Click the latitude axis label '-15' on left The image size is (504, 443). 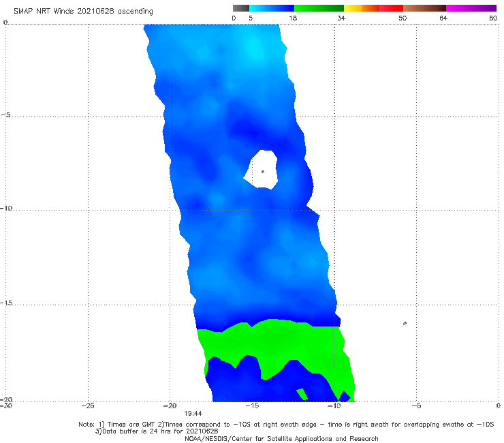pyautogui.click(x=7, y=303)
